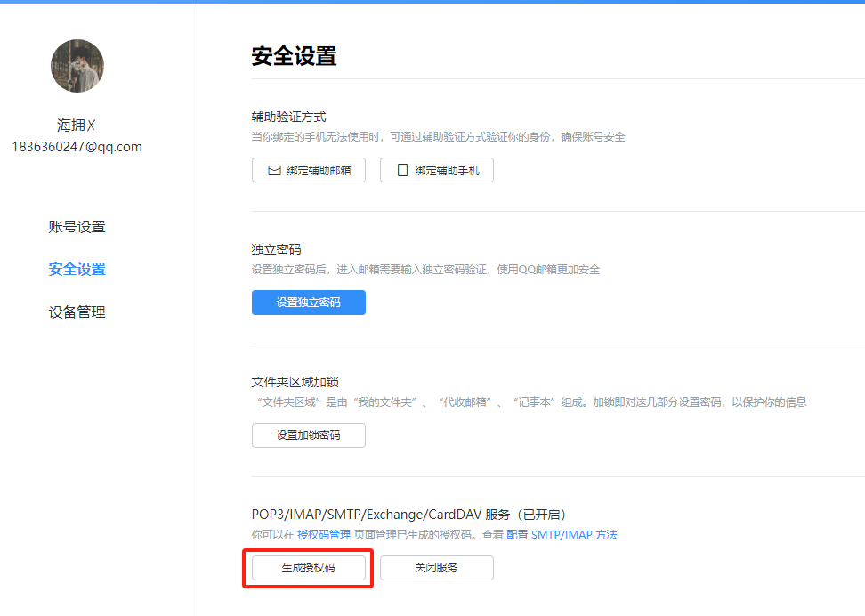Click the envelope icon on 绑定辅助邮箱 button
The image size is (865, 616).
pos(275,170)
